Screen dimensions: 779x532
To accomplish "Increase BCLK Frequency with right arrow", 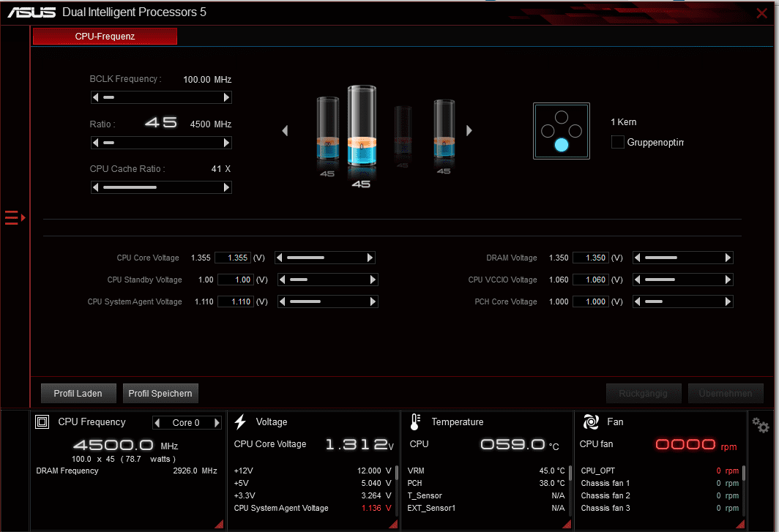I will 226,97.
